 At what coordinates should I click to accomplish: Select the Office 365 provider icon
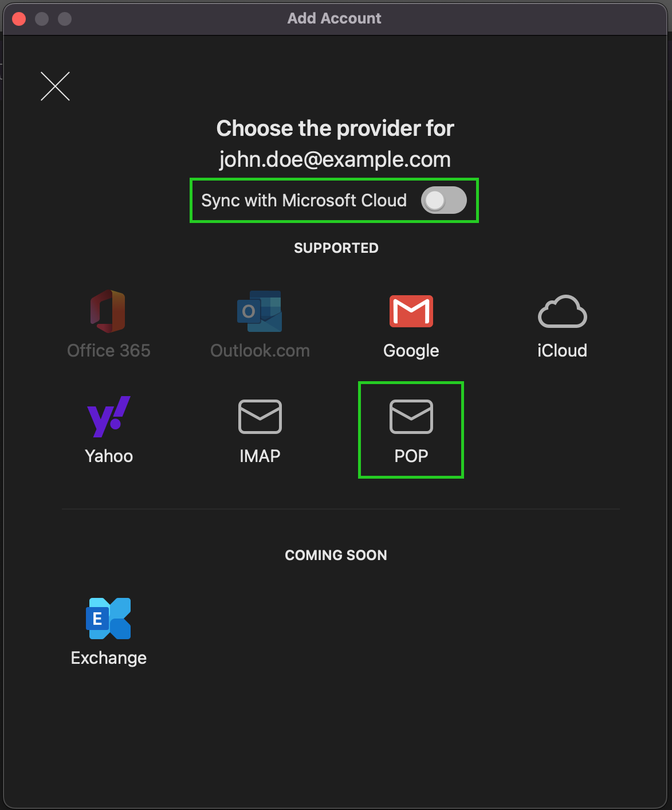(108, 311)
